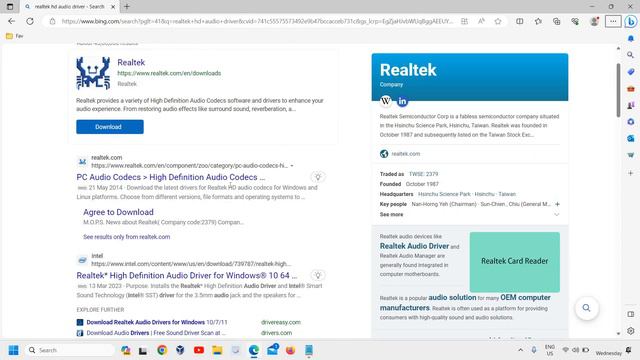Open sidebar settings gear icon

pyautogui.click(x=631, y=331)
